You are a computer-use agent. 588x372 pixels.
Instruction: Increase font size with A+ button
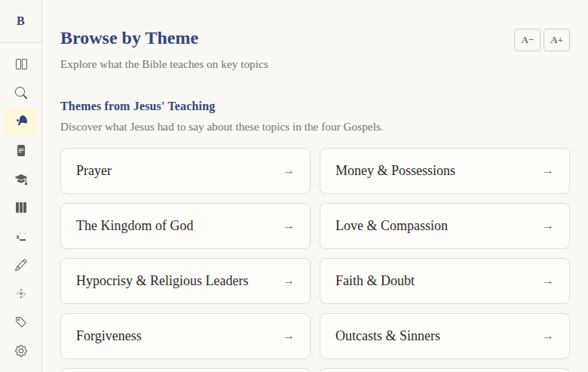coord(556,40)
